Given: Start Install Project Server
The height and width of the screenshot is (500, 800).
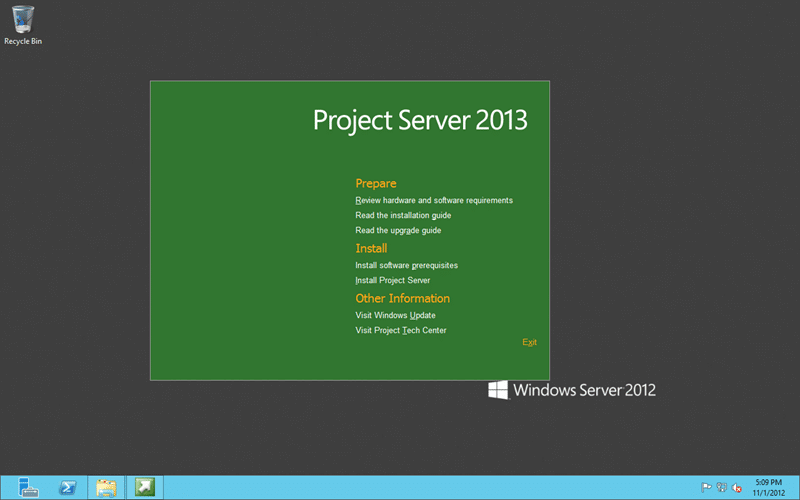Looking at the screenshot, I should [x=392, y=280].
